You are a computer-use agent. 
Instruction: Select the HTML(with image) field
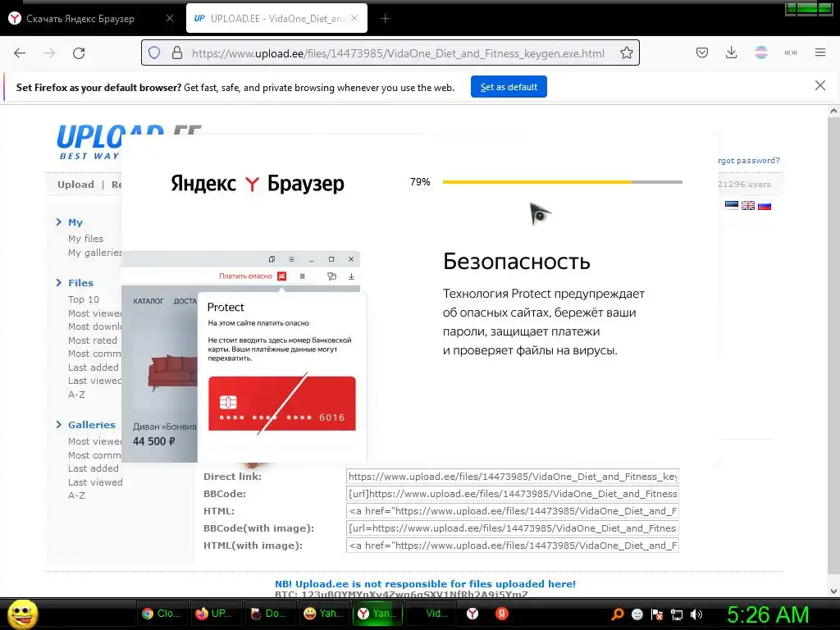click(513, 546)
